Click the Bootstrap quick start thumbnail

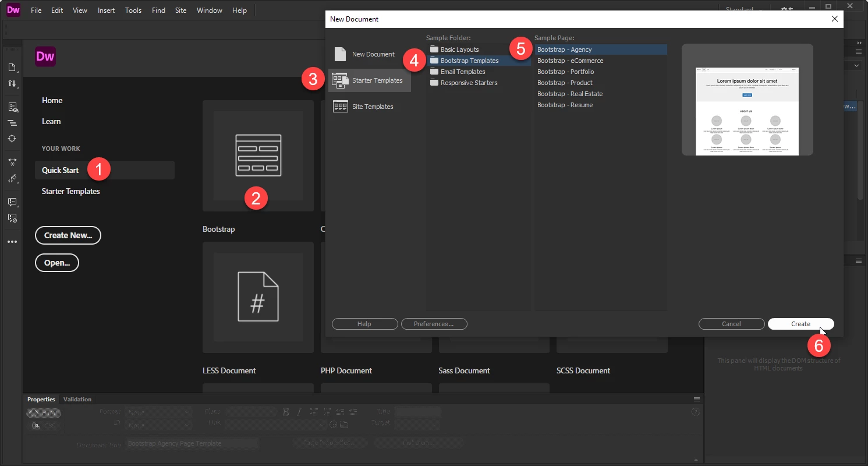pyautogui.click(x=258, y=156)
